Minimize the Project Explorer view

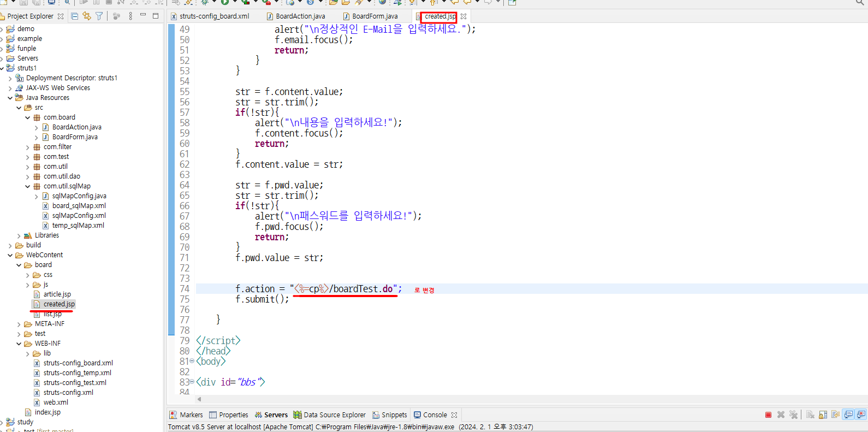(143, 15)
